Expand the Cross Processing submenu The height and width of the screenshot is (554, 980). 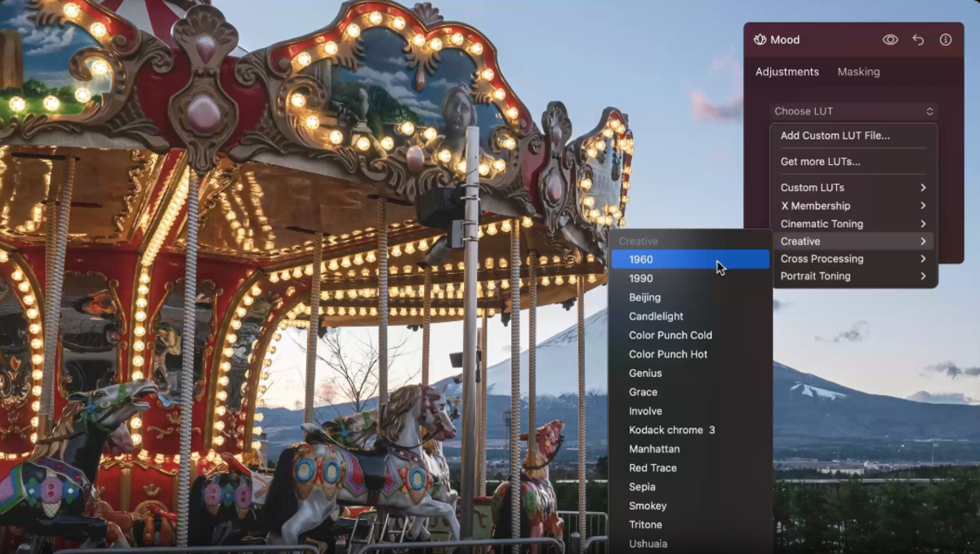822,258
